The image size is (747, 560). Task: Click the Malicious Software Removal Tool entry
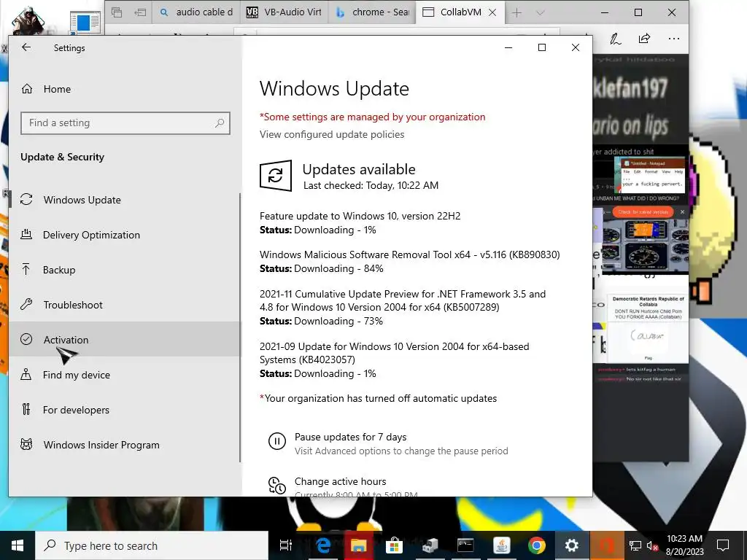coord(410,254)
